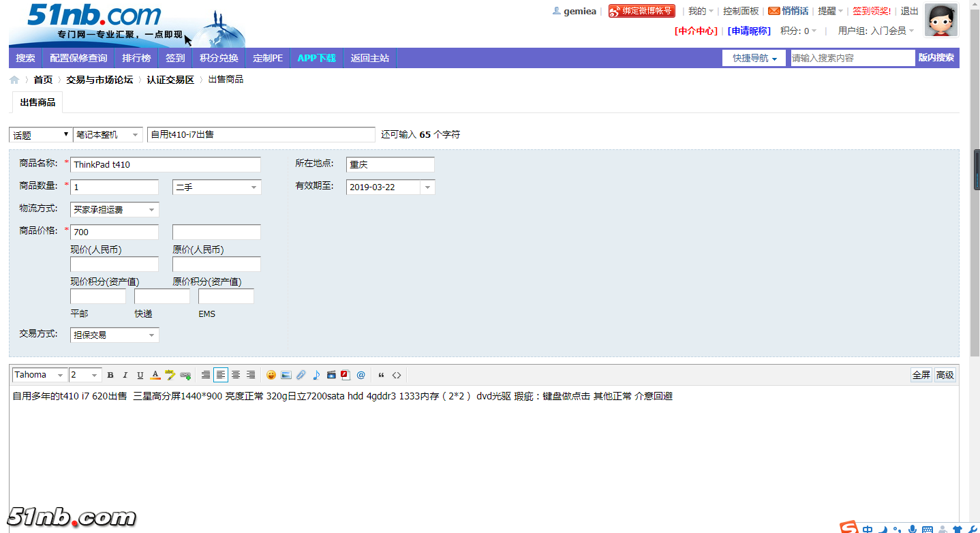This screenshot has width=980, height=533.
Task: Insert a smiley emoticon into the post
Action: point(271,374)
